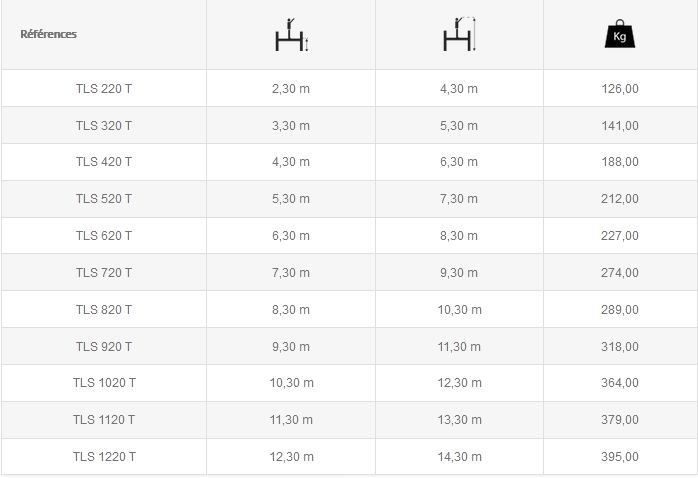698x478 pixels.
Task: Select the TLS 1120 T reference
Action: (104, 420)
